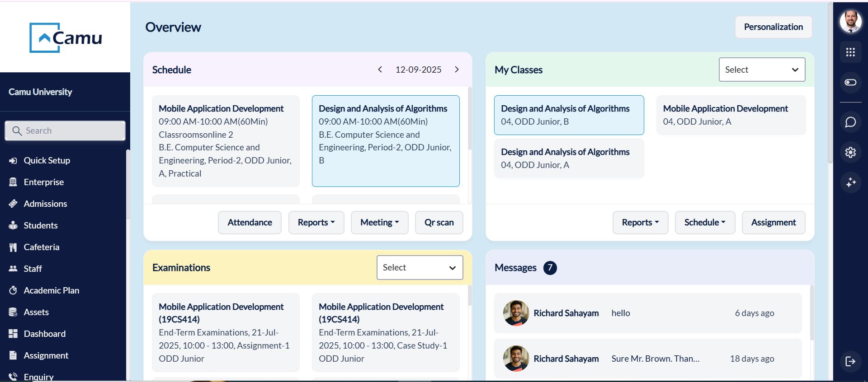This screenshot has height=382, width=868.
Task: Click the AI sparkle icon
Action: pos(850,182)
